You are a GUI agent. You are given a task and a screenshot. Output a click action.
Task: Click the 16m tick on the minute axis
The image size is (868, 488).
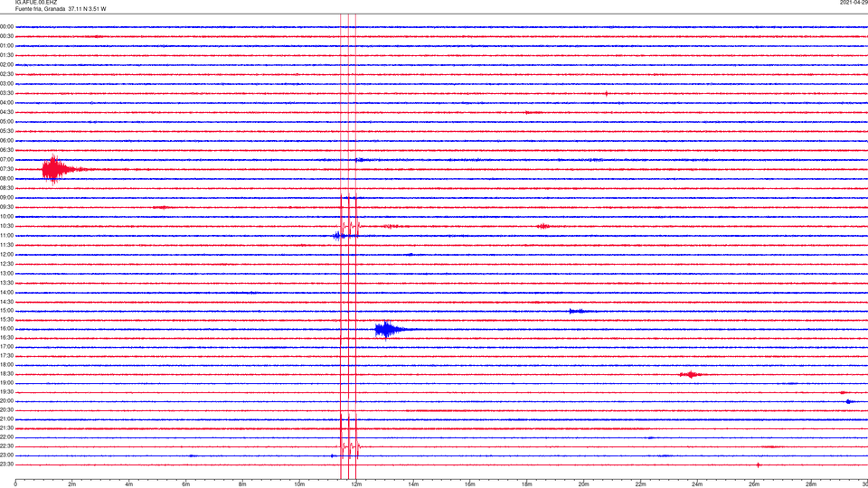[x=470, y=484]
